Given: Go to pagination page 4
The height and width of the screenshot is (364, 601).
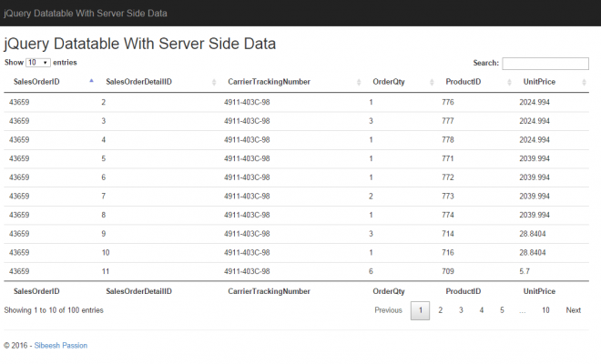Looking at the screenshot, I should [482, 310].
